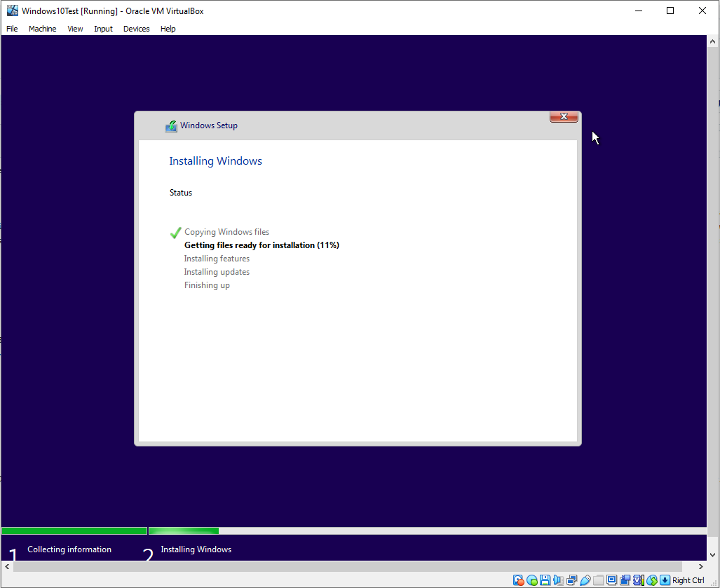
Task: Click the 'Status' label
Action: coord(180,193)
